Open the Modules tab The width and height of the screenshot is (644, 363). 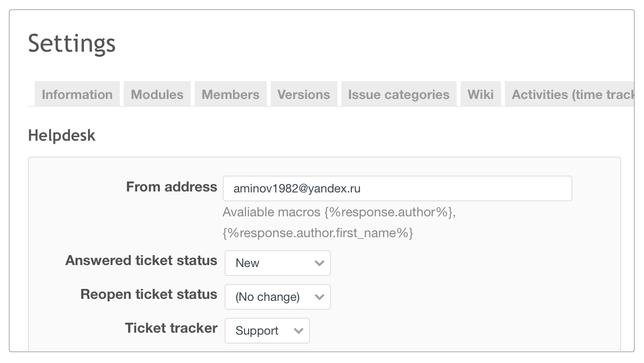click(x=157, y=94)
